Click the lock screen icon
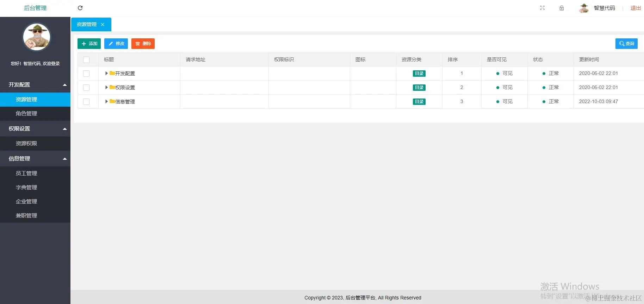The width and height of the screenshot is (644, 304). pos(562,8)
